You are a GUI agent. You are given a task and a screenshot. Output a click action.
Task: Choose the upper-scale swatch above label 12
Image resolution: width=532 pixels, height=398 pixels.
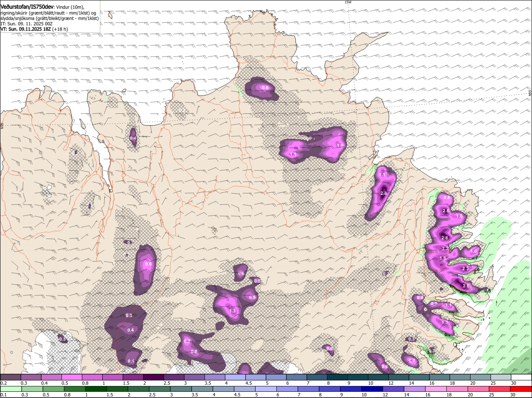point(399,377)
